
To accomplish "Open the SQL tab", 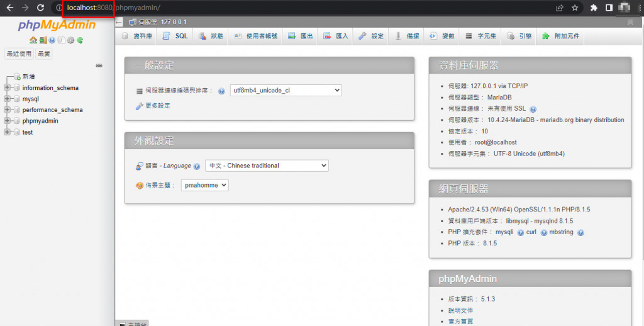I will click(x=175, y=36).
